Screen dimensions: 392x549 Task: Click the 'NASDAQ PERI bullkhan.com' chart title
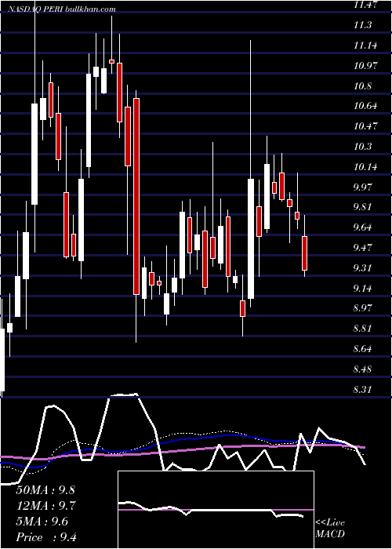(x=61, y=9)
